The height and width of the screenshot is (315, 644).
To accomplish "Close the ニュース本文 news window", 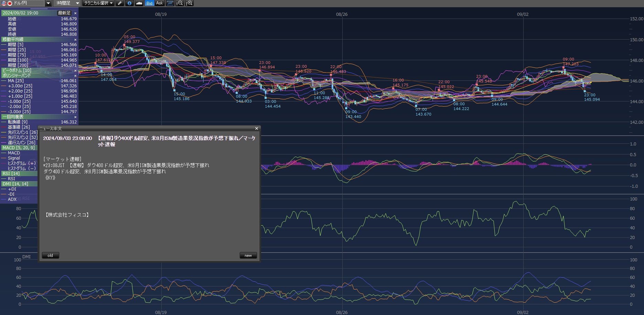I will point(256,129).
